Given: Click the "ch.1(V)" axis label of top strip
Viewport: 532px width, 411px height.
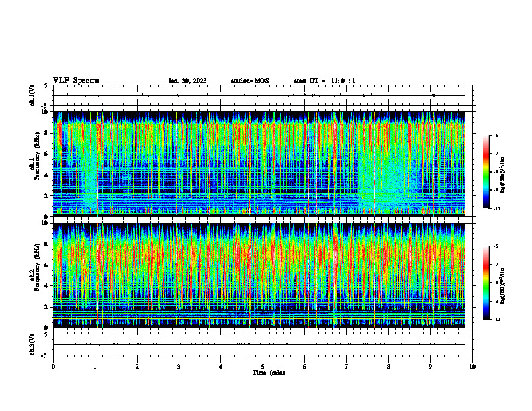Looking at the screenshot, I should pos(32,95).
